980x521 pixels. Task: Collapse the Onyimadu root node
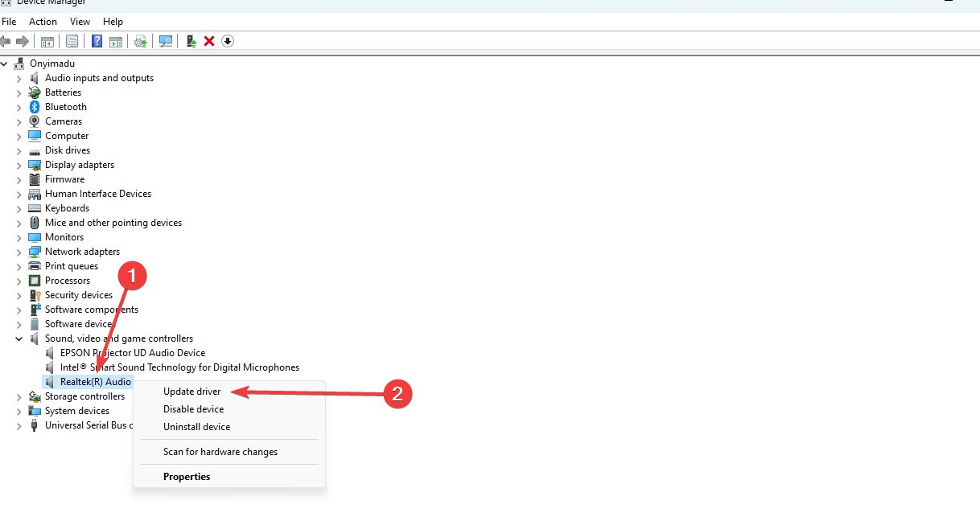pos(5,64)
